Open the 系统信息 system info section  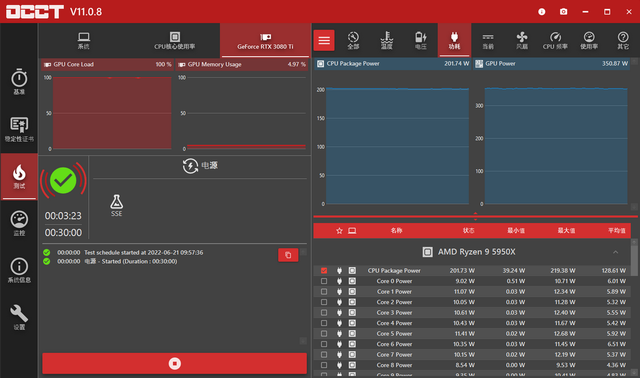19,270
